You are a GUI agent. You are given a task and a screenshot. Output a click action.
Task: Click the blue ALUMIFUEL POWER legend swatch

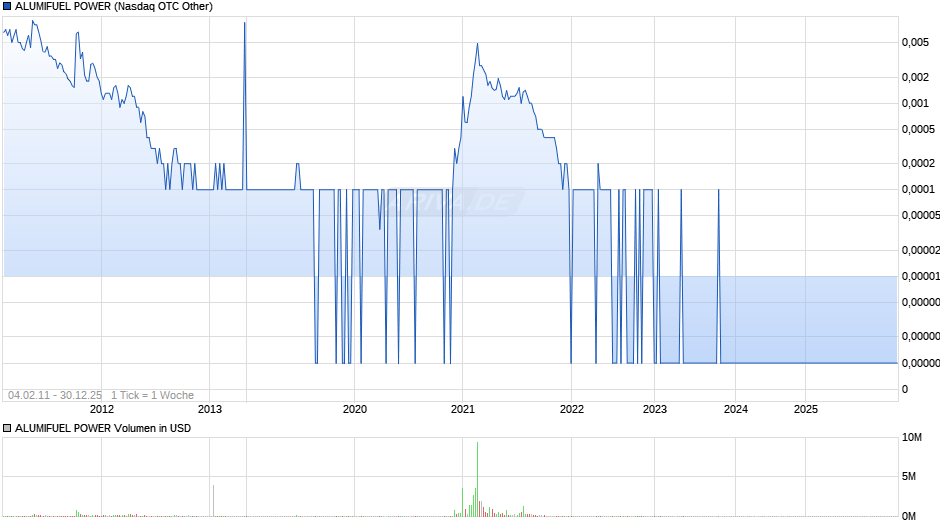7,7
